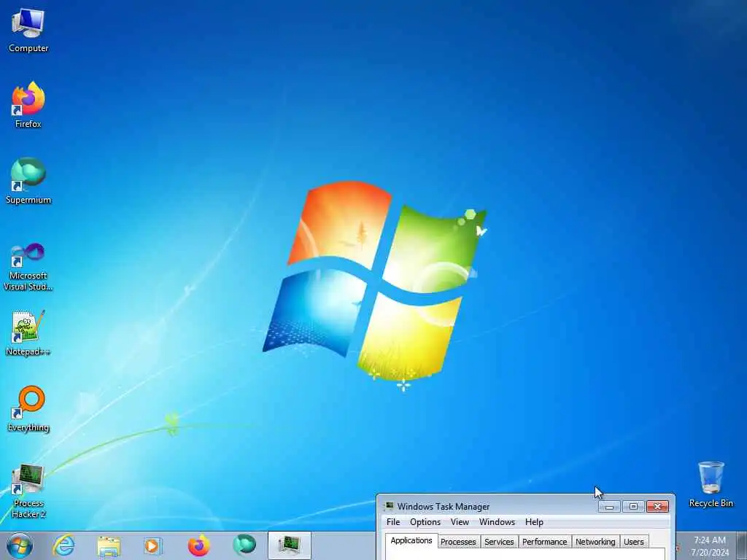This screenshot has height=560, width=747.
Task: Open the File menu in Task Manager
Action: 393,522
